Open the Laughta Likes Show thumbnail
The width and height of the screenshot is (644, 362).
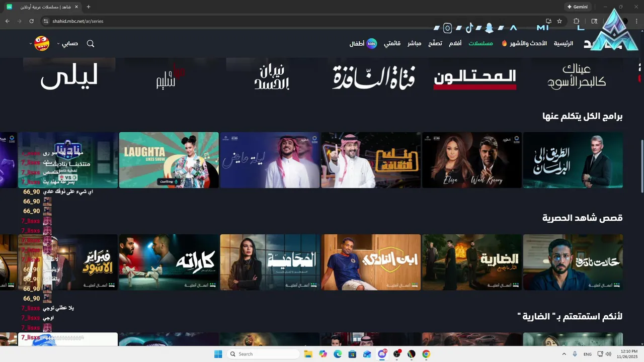[x=169, y=160]
